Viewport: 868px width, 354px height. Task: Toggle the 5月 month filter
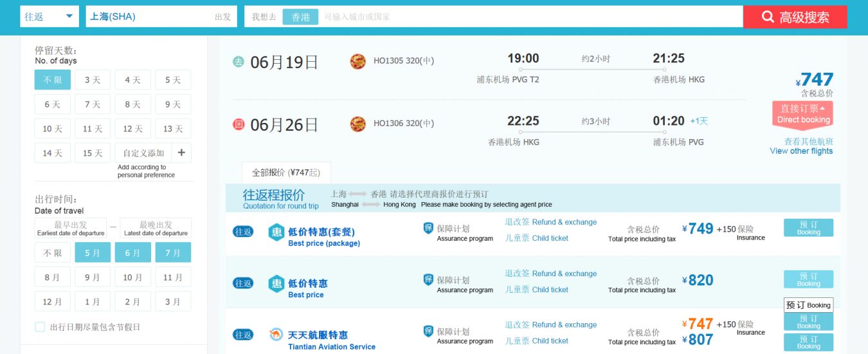point(93,253)
